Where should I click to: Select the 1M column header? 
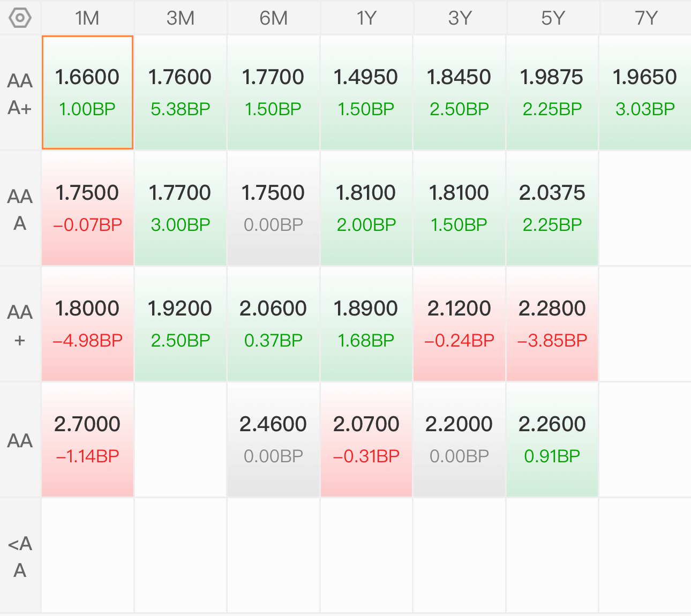pos(87,18)
